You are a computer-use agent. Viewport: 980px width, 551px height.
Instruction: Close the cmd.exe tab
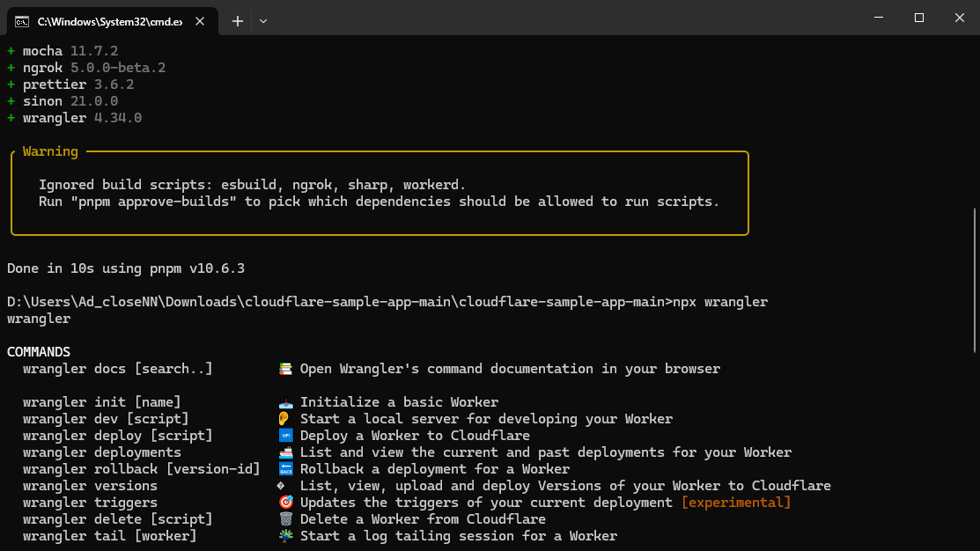200,21
